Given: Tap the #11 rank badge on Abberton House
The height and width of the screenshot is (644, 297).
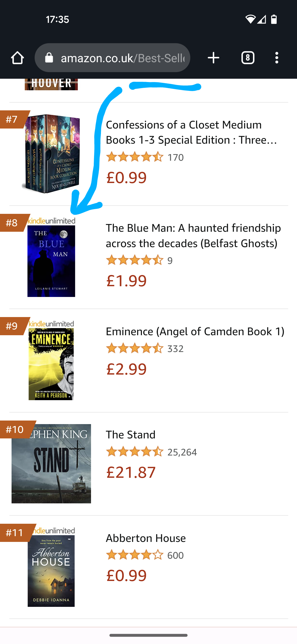Looking at the screenshot, I should tap(14, 532).
